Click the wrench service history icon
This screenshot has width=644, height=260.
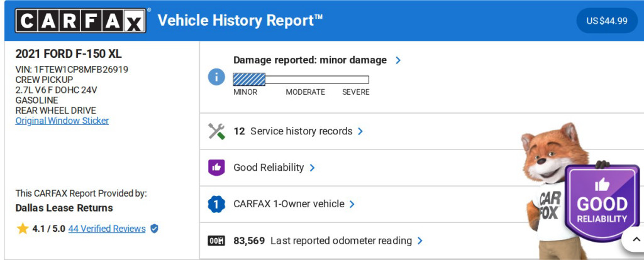[216, 131]
